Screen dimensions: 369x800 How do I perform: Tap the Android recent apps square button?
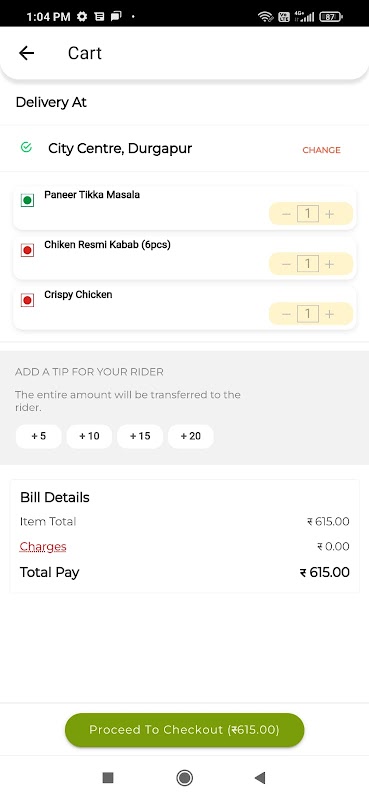pos(108,778)
